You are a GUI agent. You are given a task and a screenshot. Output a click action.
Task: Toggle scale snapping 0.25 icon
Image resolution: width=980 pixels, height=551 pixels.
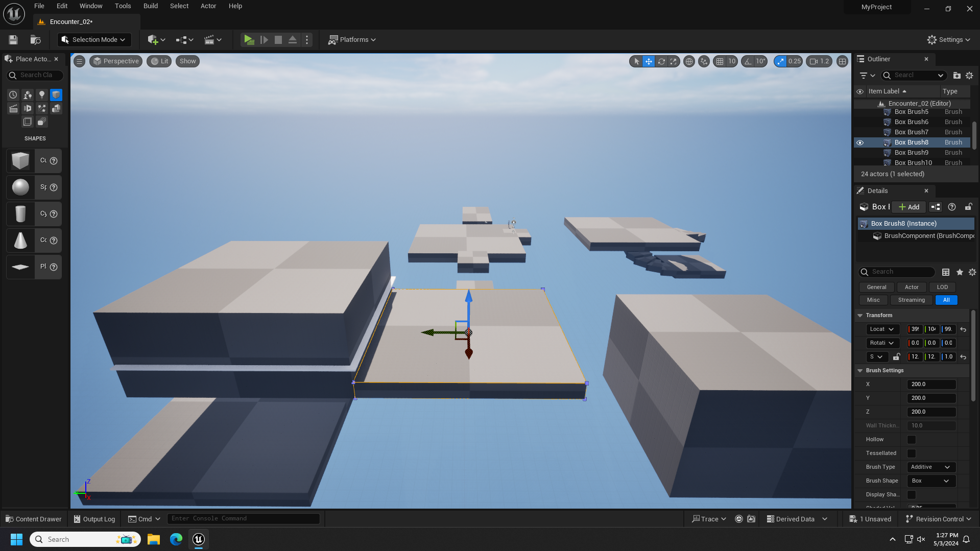[x=780, y=61]
